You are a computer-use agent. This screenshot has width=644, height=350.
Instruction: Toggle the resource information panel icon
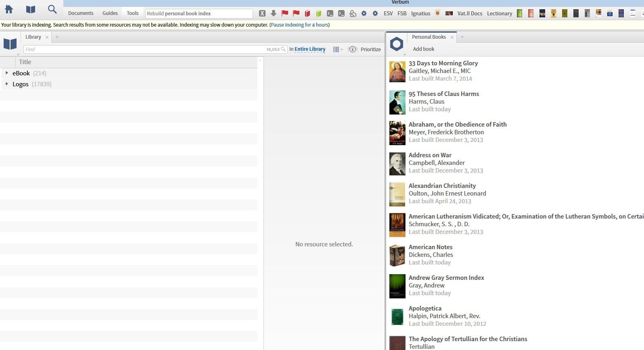[x=353, y=49]
